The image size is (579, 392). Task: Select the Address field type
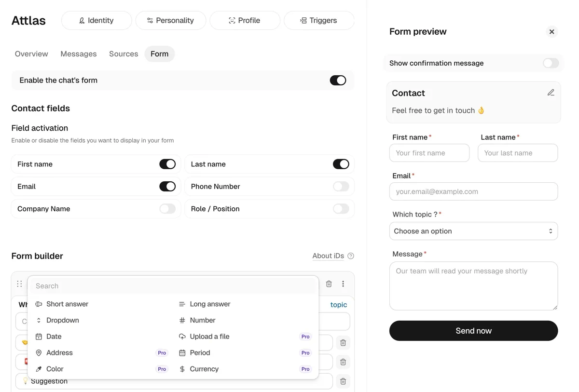click(x=59, y=352)
